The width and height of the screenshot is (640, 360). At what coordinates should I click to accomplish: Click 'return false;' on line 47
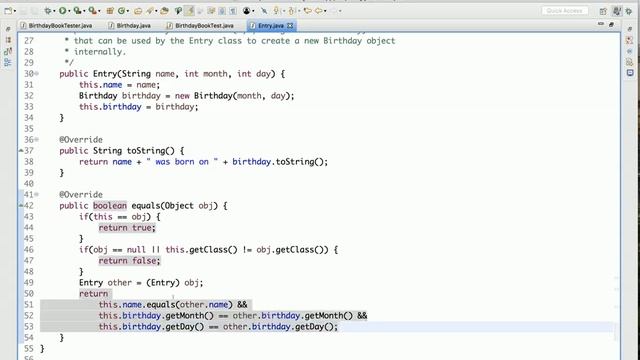[x=129, y=261]
